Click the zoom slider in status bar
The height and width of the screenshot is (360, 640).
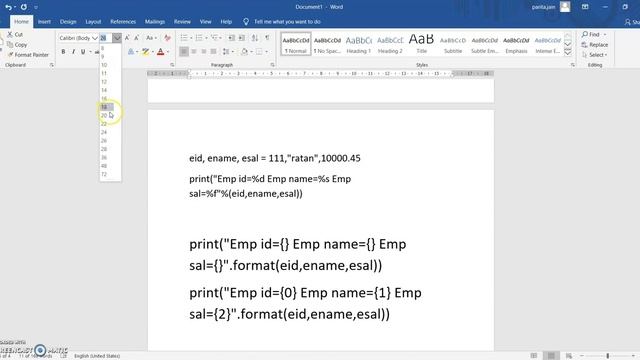tap(608, 356)
